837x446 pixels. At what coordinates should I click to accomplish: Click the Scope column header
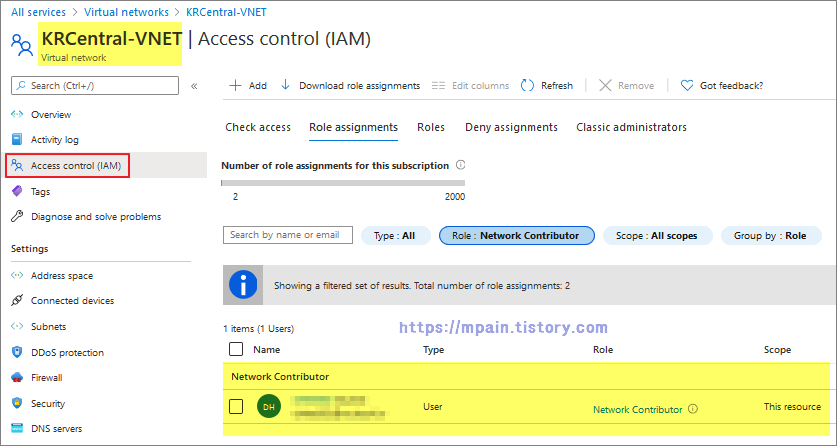pos(777,349)
